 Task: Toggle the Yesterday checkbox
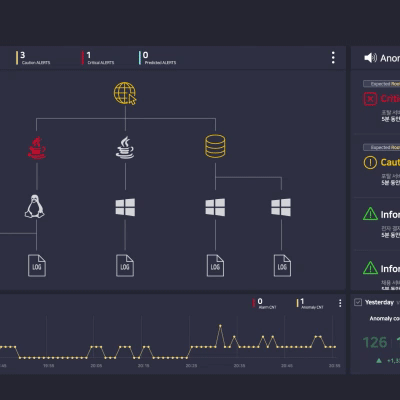click(358, 302)
